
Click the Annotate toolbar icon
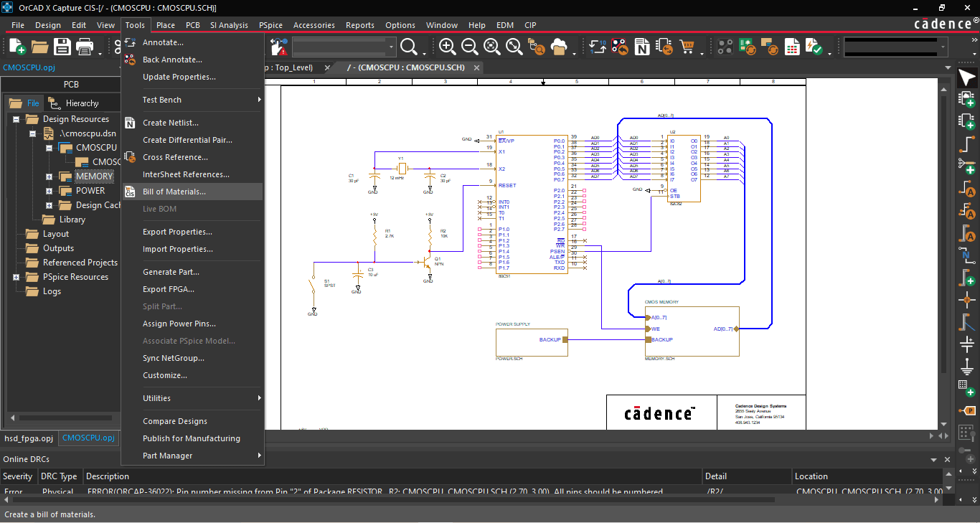[598, 47]
